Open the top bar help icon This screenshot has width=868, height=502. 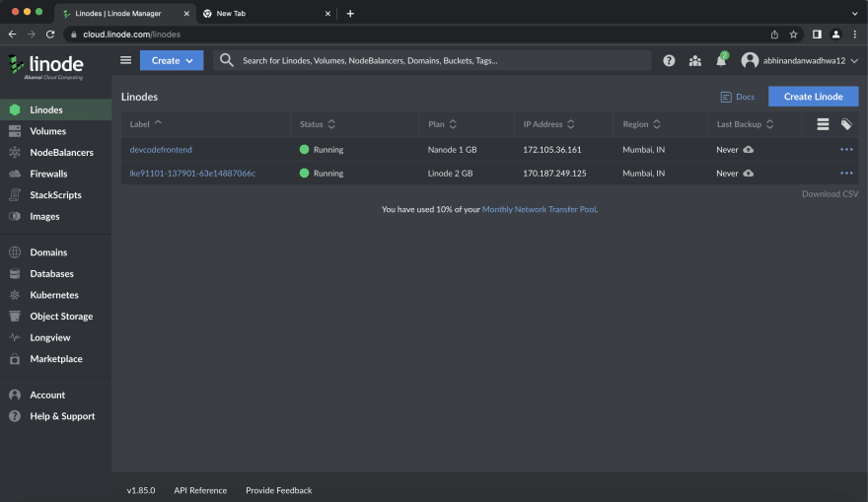[x=669, y=61]
